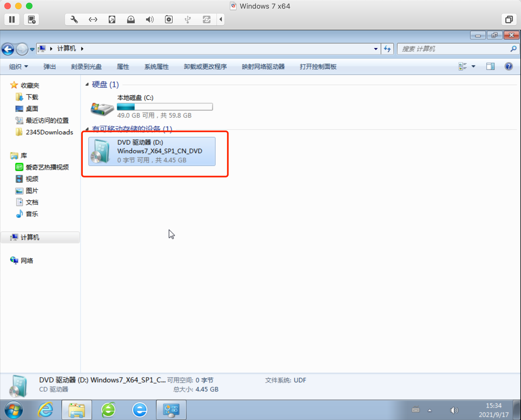Pause the virtual machine
Image resolution: width=521 pixels, height=420 pixels.
pos(12,19)
